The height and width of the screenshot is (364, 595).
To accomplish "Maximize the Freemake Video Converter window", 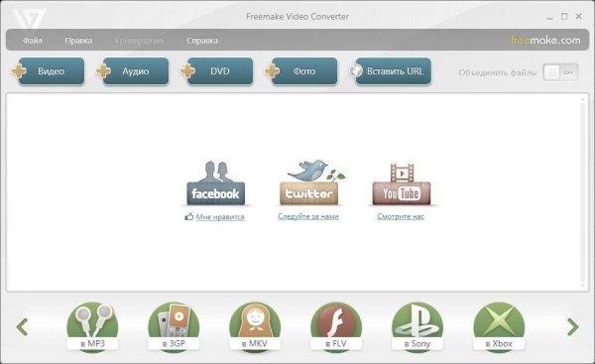I will [564, 16].
